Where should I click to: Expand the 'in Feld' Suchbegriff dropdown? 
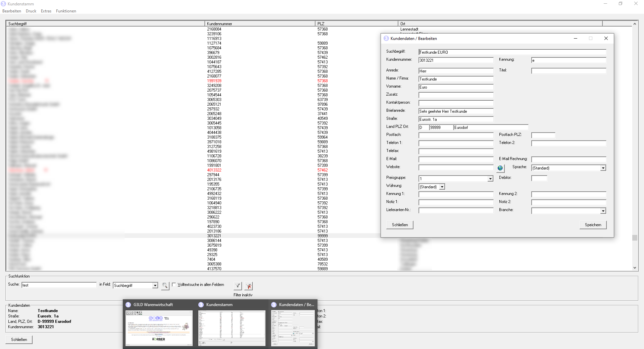coord(155,286)
